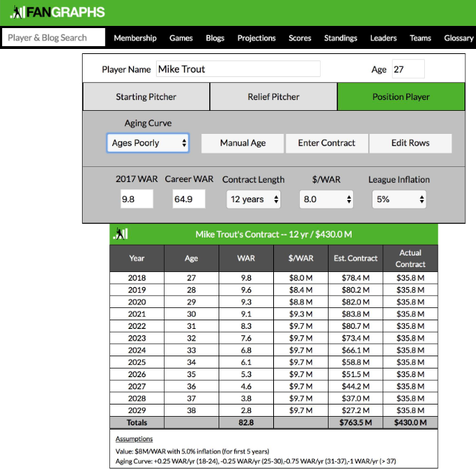Open the Leaders menu
Image resolution: width=476 pixels, height=470 pixels.
383,38
